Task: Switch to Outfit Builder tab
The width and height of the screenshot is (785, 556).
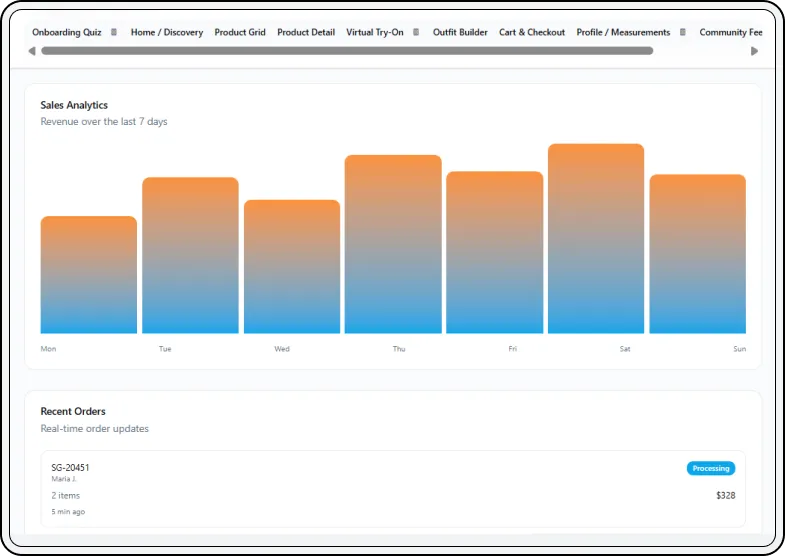Action: pyautogui.click(x=460, y=32)
